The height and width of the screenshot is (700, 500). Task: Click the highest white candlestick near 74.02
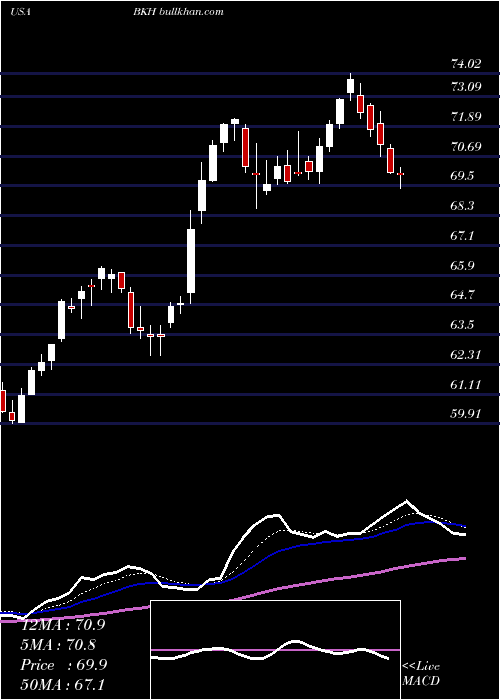click(350, 86)
